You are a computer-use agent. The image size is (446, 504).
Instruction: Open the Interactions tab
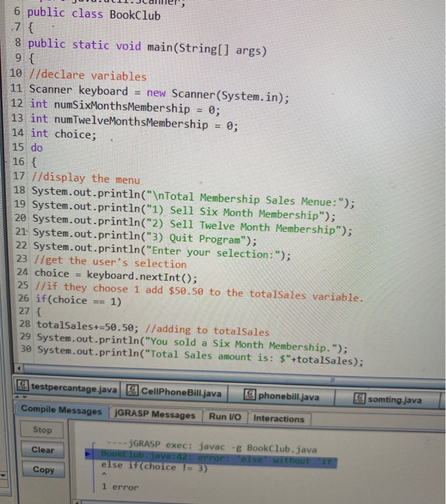[x=278, y=418]
